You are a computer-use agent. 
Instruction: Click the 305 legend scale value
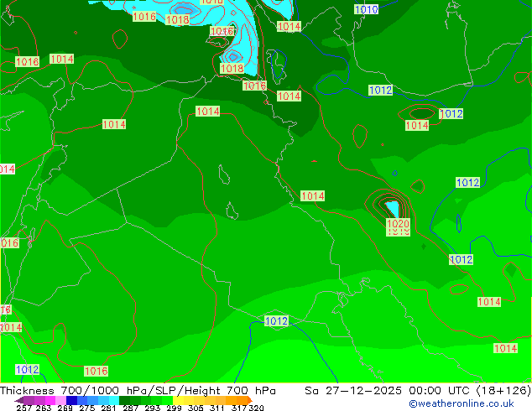[196, 408]
